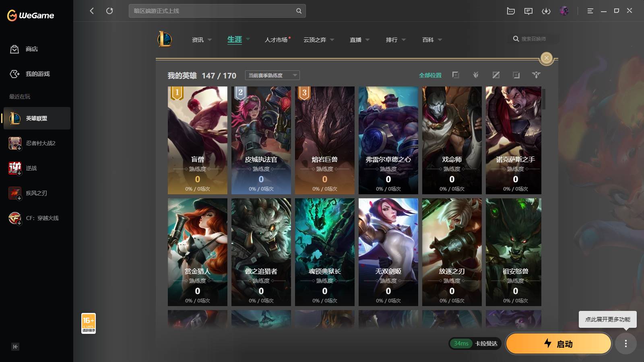Screen dimensions: 644x362
Task: Open the 祖安怒兽 hero card
Action: pos(514,252)
